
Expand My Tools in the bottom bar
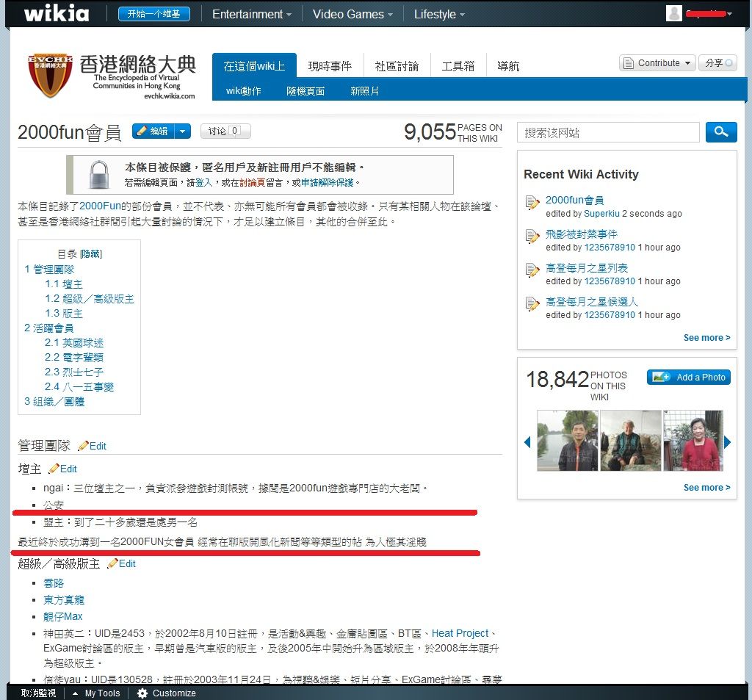click(97, 693)
